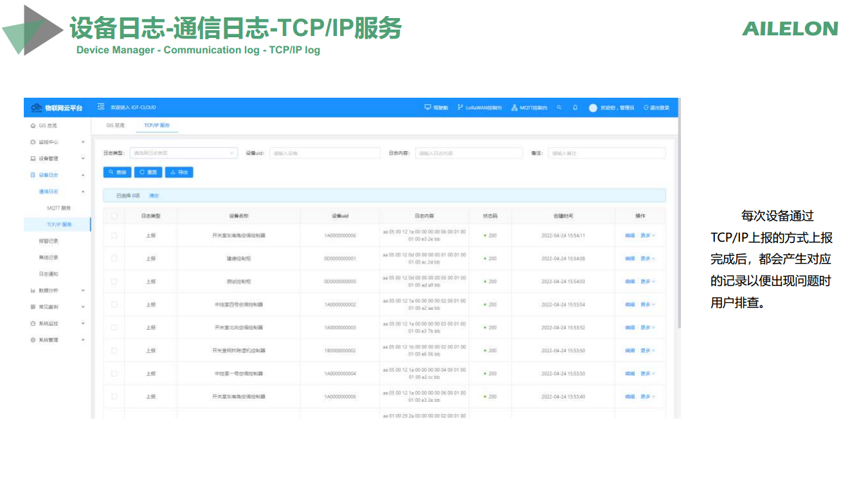
Task: Click the 重置 reset button
Action: pos(148,172)
